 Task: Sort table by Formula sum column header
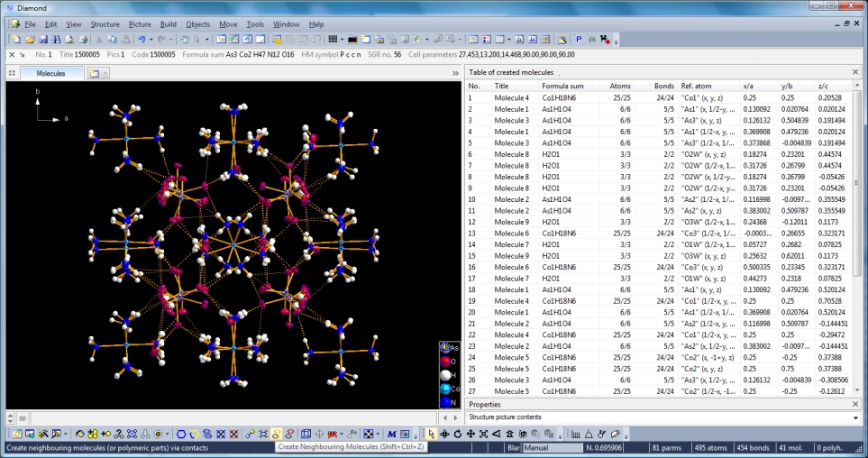coord(562,86)
